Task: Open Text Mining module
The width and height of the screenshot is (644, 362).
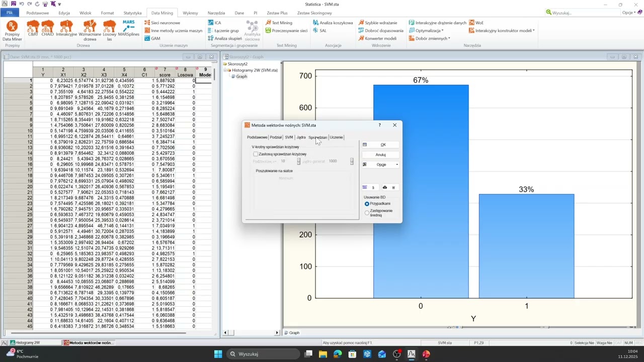Action: click(279, 23)
